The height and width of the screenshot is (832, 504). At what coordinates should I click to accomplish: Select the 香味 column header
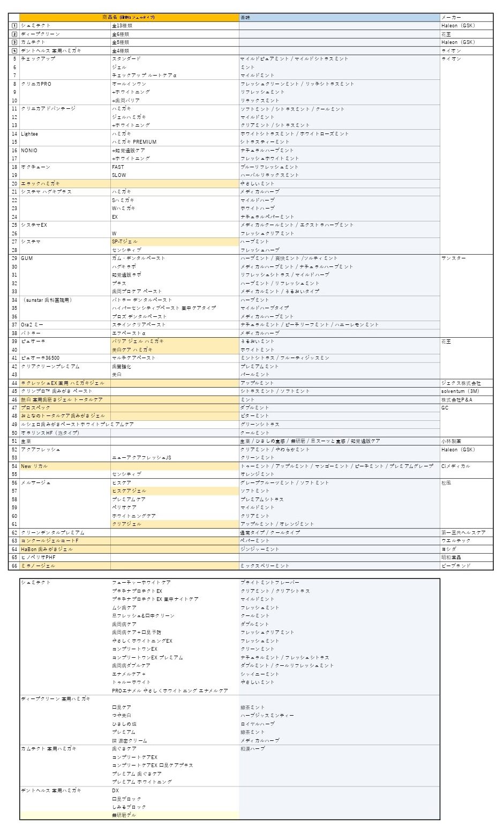(340, 18)
